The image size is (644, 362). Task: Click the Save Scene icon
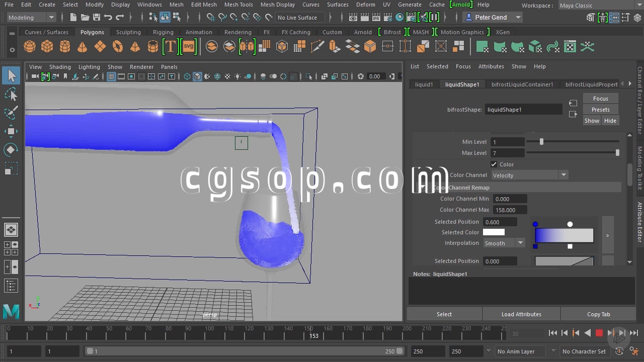pos(97,17)
